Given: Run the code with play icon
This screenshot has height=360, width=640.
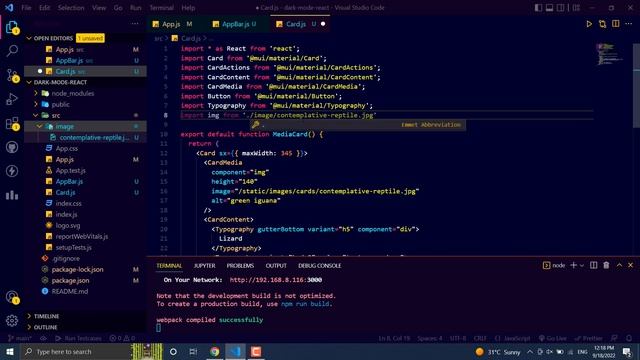Looking at the screenshot, I should tap(589, 24).
